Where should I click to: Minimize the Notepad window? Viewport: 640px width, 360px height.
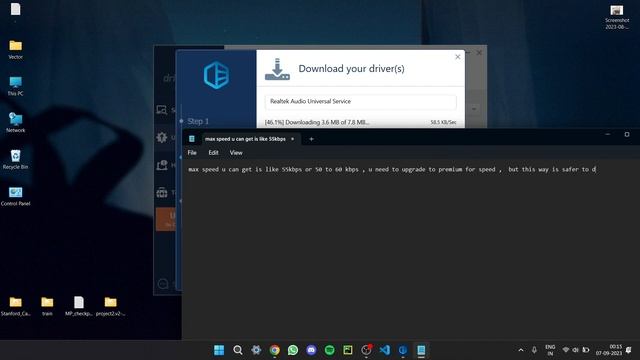point(607,134)
